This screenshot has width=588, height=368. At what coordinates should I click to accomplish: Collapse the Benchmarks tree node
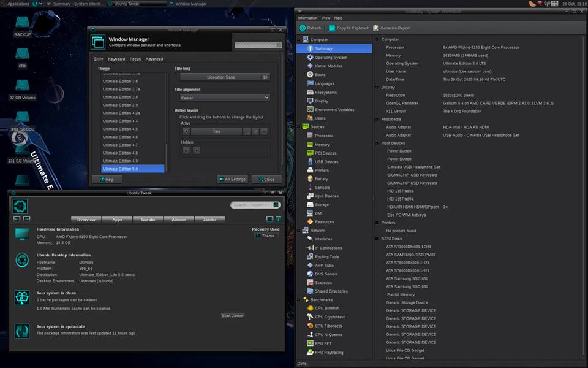tap(298, 300)
